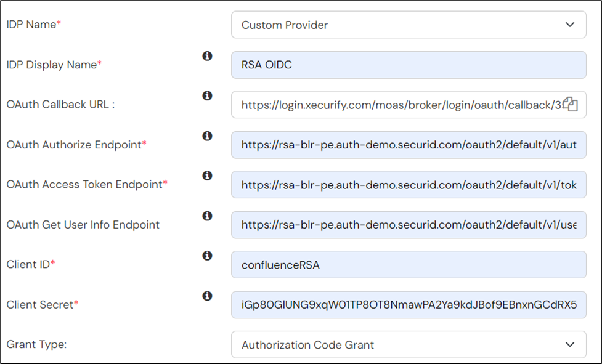Focus the OAuth Authorize Endpoint input field
This screenshot has width=602, height=364.
pos(409,145)
